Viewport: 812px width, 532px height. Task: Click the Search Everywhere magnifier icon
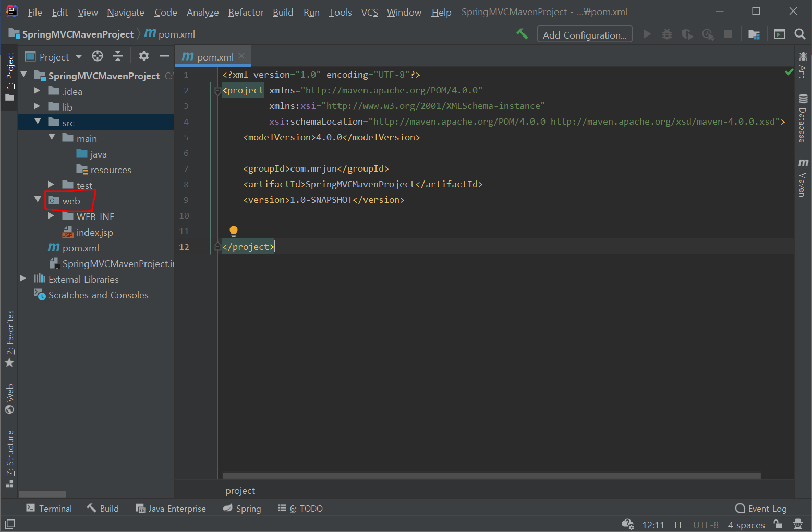(799, 34)
